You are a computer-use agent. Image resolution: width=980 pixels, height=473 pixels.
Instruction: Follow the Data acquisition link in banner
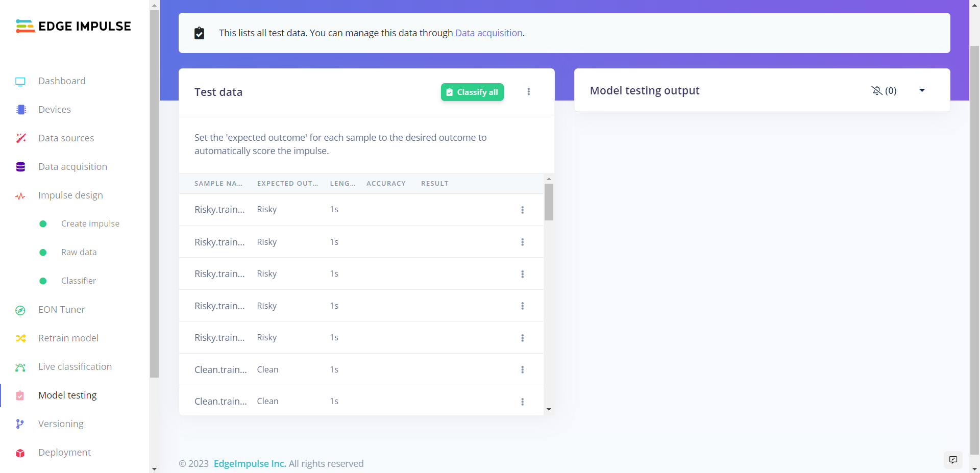point(488,33)
